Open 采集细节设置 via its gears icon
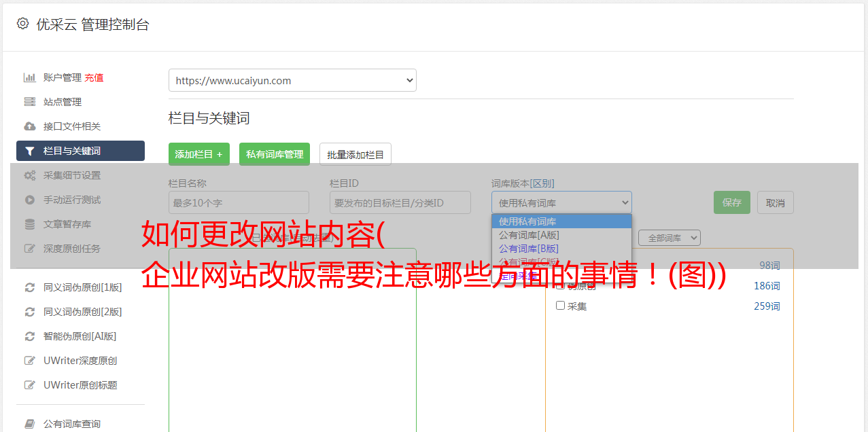 (x=30, y=175)
